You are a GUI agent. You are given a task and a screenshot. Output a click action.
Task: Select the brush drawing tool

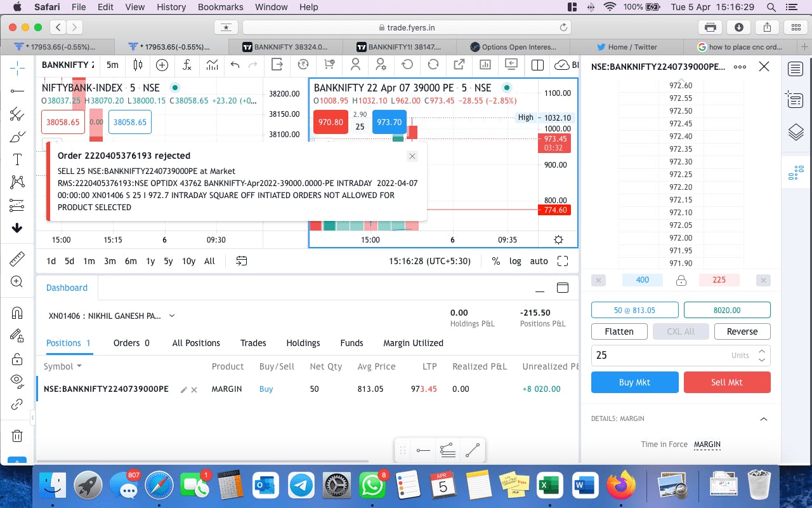[x=17, y=137]
